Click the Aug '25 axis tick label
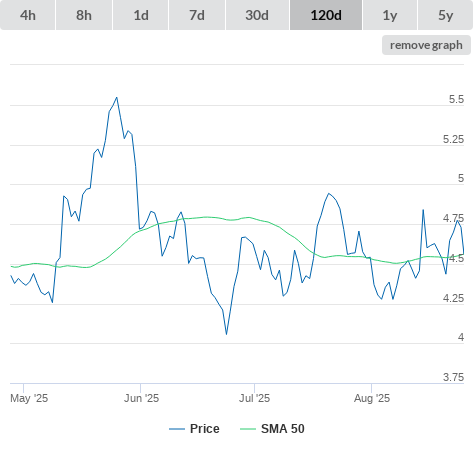This screenshot has height=455, width=474. point(372,398)
